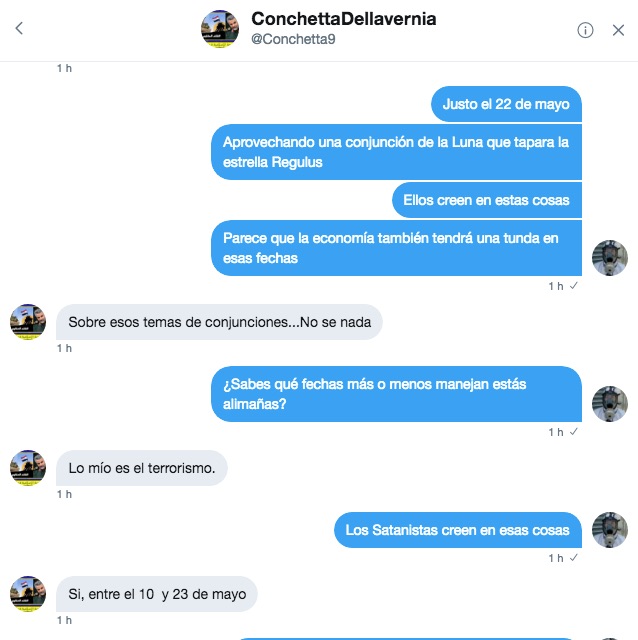638x640 pixels.
Task: Go back using the left chevron arrow
Action: [19, 29]
